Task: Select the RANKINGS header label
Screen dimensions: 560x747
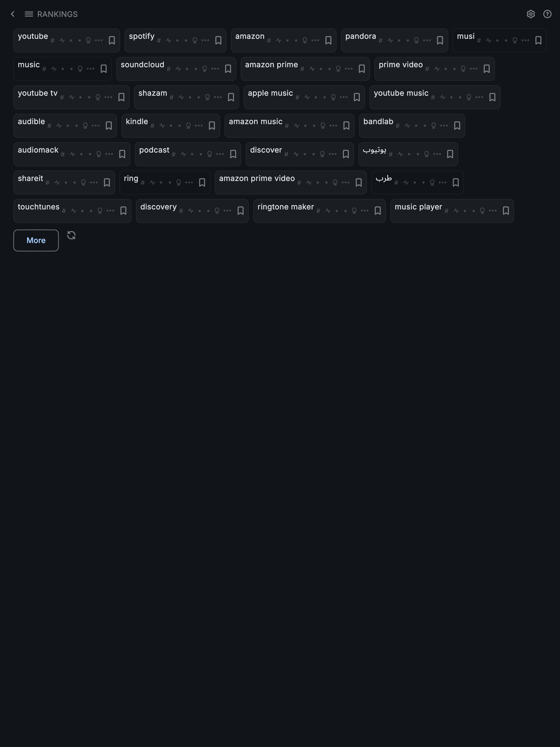Action: pyautogui.click(x=57, y=14)
